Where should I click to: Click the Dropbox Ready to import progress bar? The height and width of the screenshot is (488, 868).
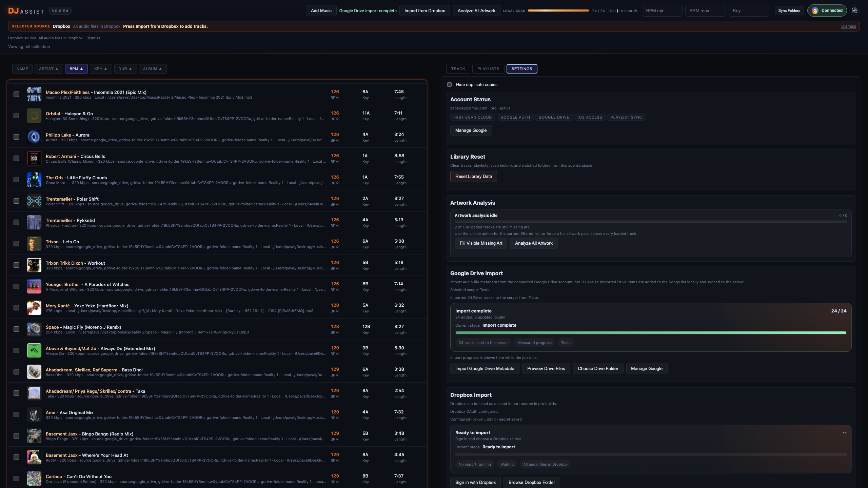651,454
